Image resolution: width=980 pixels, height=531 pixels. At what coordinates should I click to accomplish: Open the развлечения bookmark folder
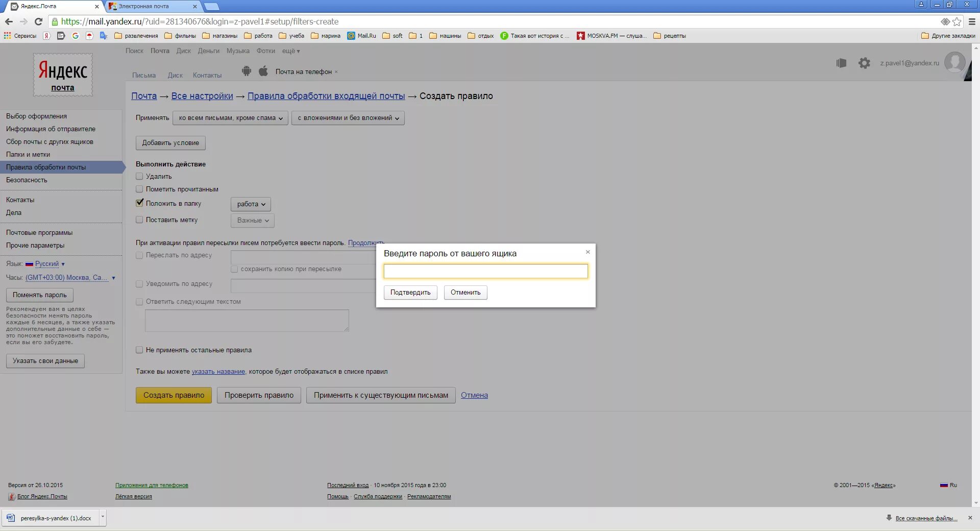pyautogui.click(x=136, y=36)
